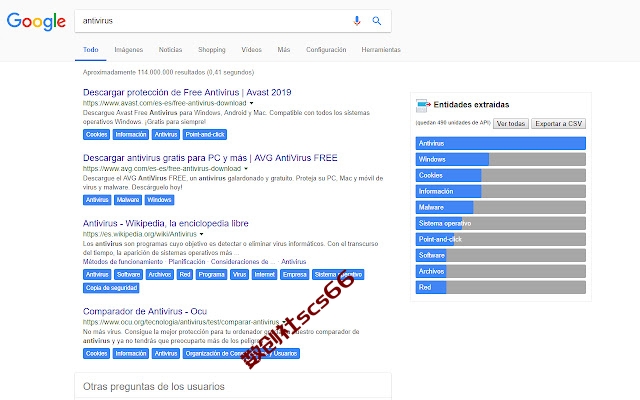640x400 pixels.
Task: Switch to Imágenes tab
Action: click(x=129, y=50)
